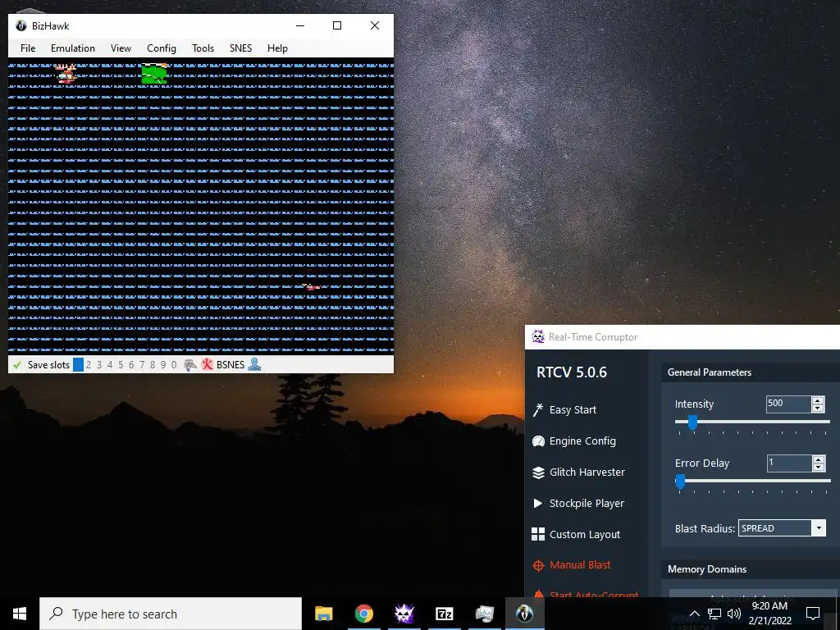Select save slot 5 in BizHawk
The image size is (840, 630).
point(121,365)
